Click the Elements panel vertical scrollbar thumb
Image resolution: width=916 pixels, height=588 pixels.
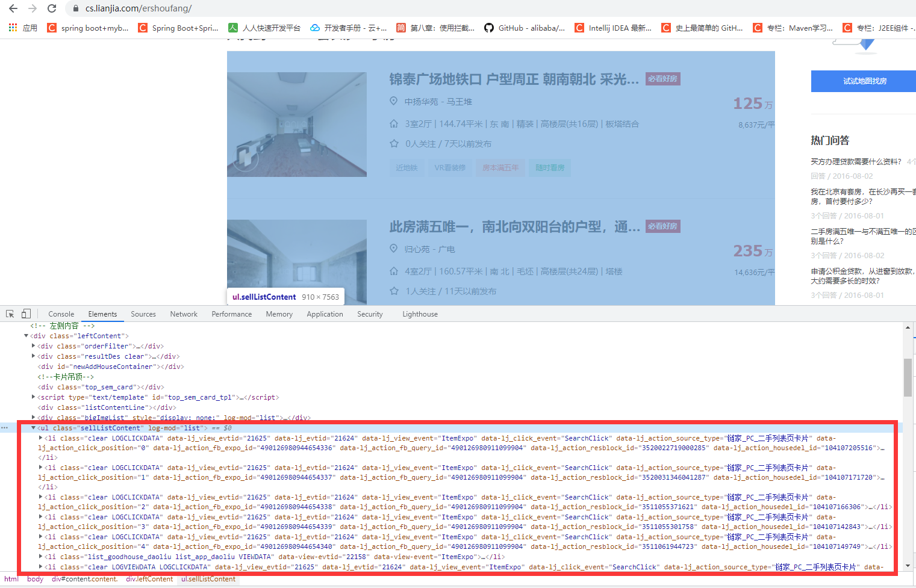[908, 377]
